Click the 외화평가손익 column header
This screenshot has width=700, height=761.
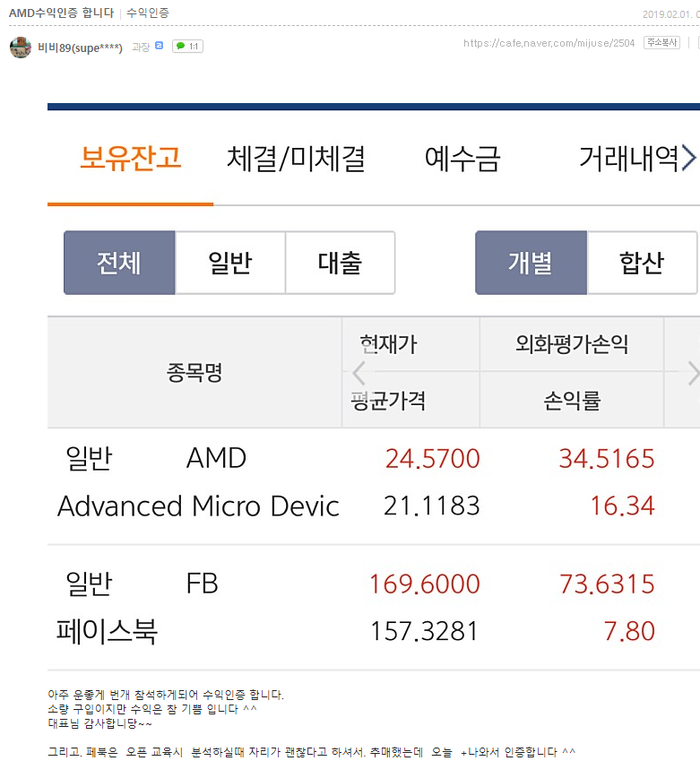point(572,344)
